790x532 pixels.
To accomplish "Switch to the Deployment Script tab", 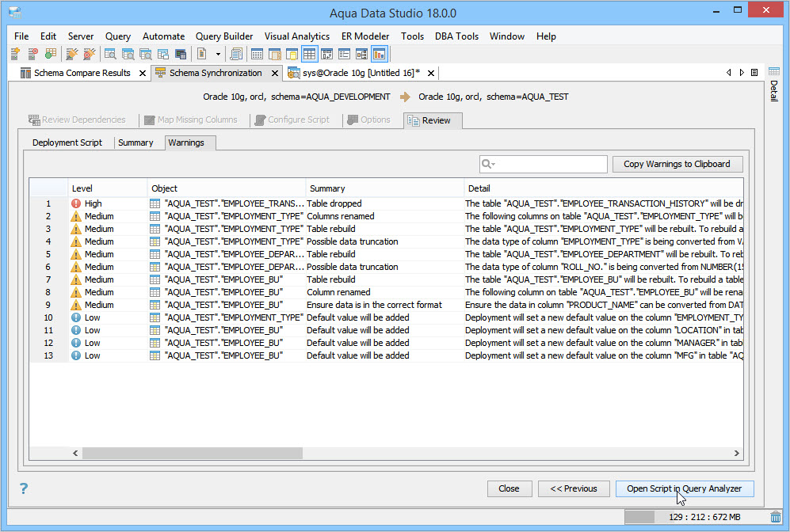I will coord(67,143).
